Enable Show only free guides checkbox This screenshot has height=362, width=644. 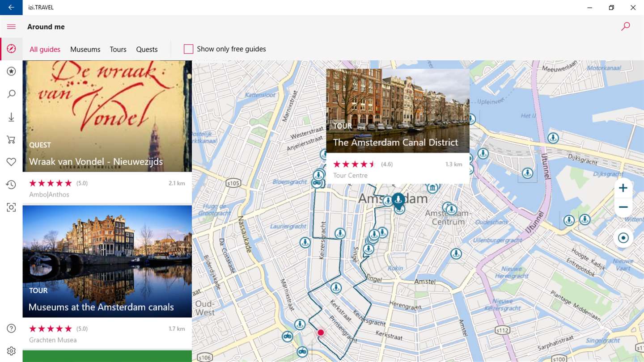[x=188, y=49]
